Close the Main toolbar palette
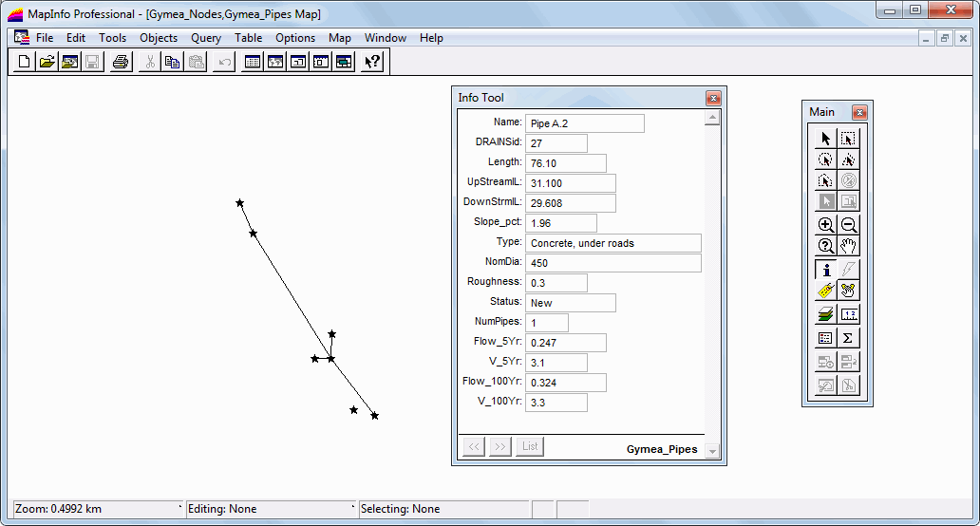 point(860,112)
